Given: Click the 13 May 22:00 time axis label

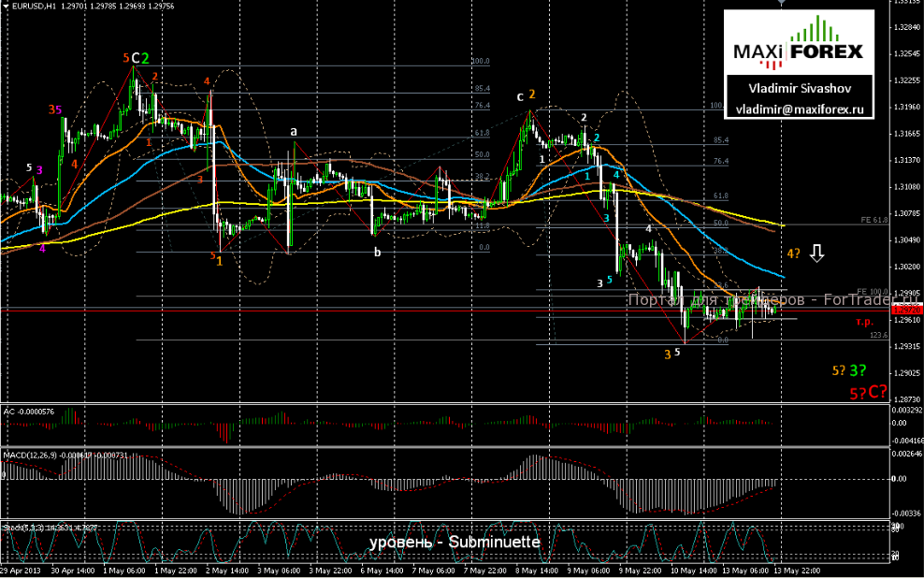Looking at the screenshot, I should click(797, 571).
